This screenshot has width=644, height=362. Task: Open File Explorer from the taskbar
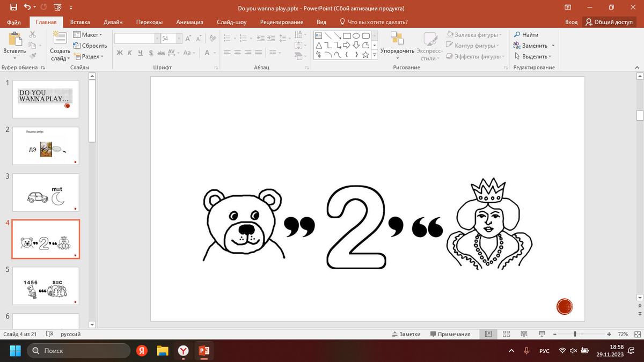point(163,350)
